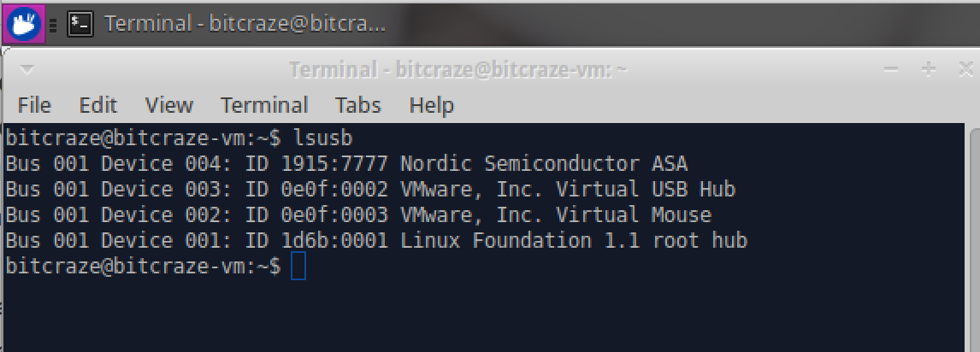Open the Tabs menu
This screenshot has width=980, height=352.
click(357, 105)
